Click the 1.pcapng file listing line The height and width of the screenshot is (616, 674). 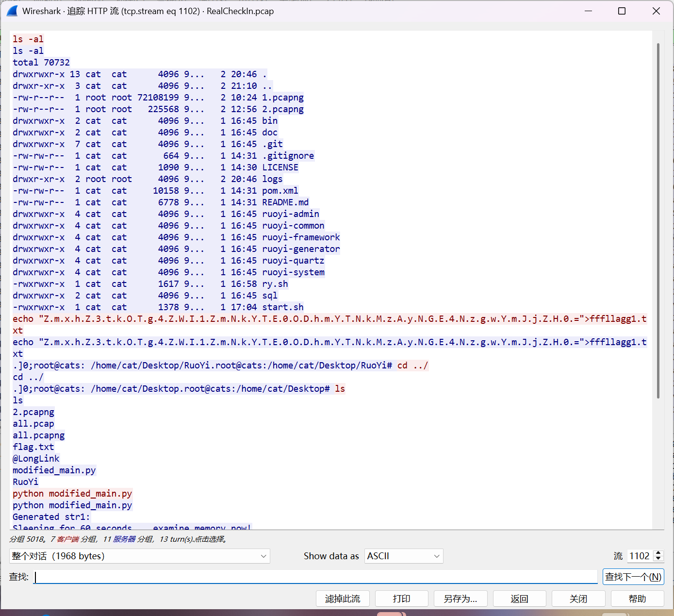[158, 97]
